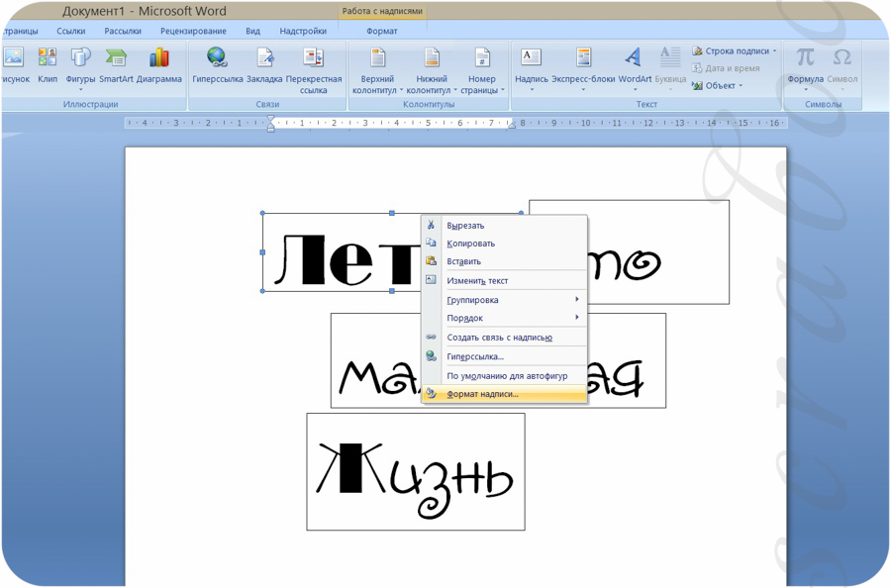
Task: Click the globe icon beside Гиперссылка
Action: 432,356
